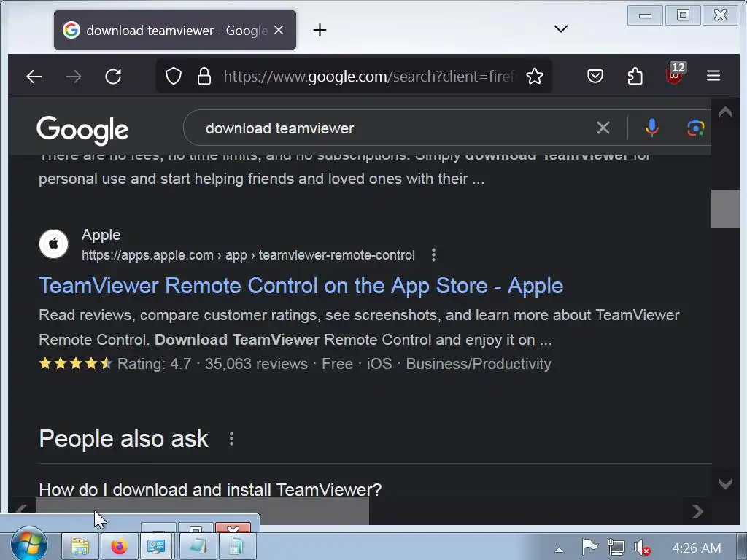Click the 35,063 reviews rating text
This screenshot has width=747, height=560.
tap(256, 364)
